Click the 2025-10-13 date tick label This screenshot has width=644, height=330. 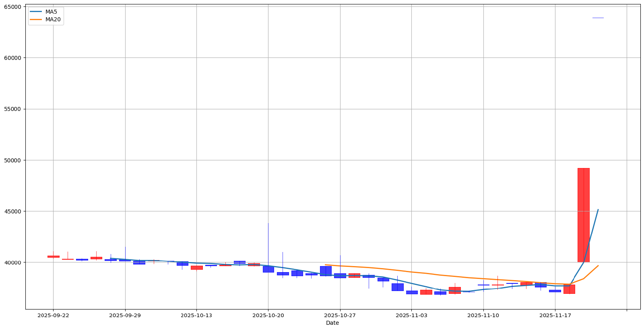pos(196,316)
